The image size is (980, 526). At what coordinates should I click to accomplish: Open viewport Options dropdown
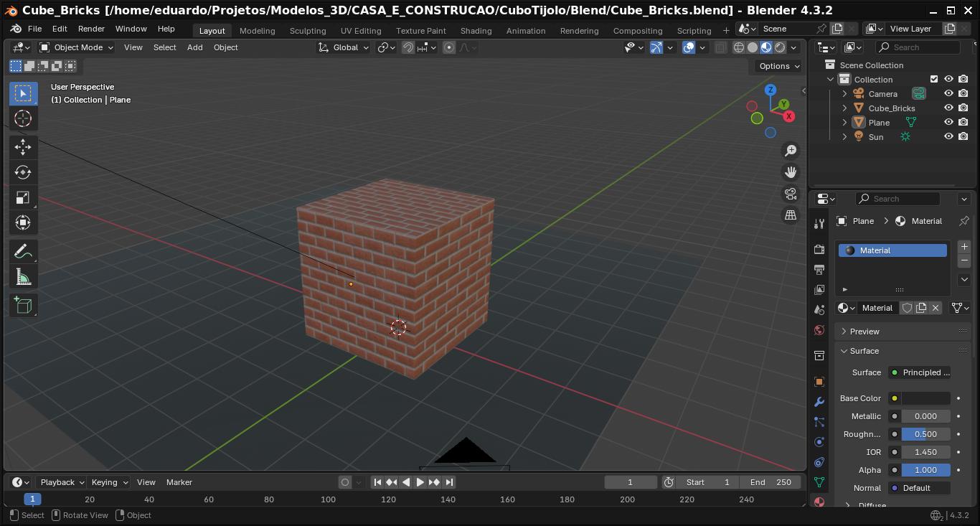click(778, 66)
